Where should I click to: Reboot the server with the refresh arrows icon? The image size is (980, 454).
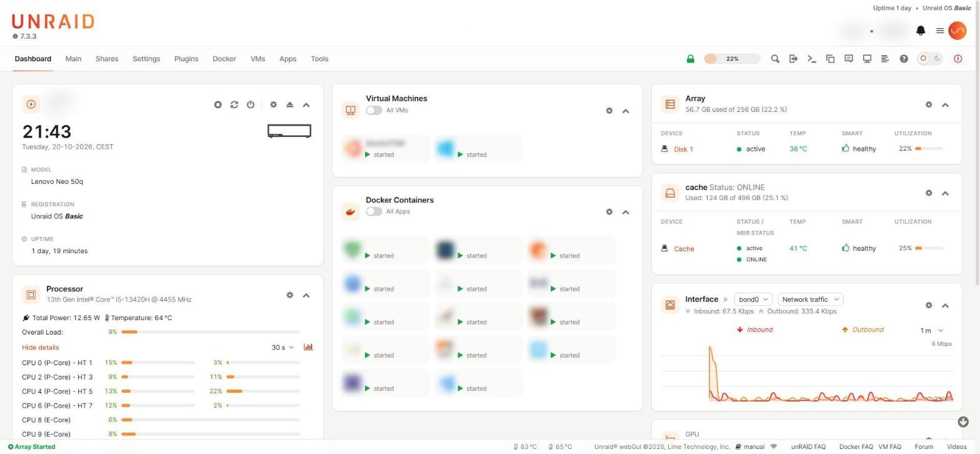pyautogui.click(x=234, y=104)
